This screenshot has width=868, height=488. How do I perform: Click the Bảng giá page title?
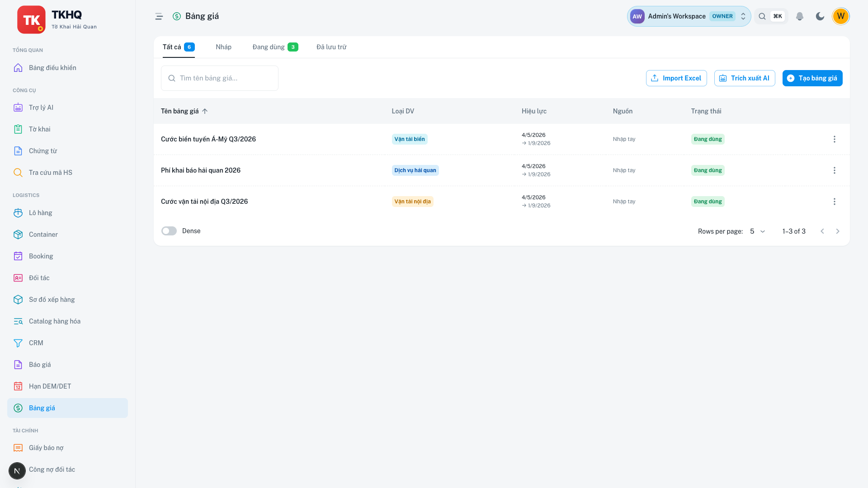[x=202, y=16]
